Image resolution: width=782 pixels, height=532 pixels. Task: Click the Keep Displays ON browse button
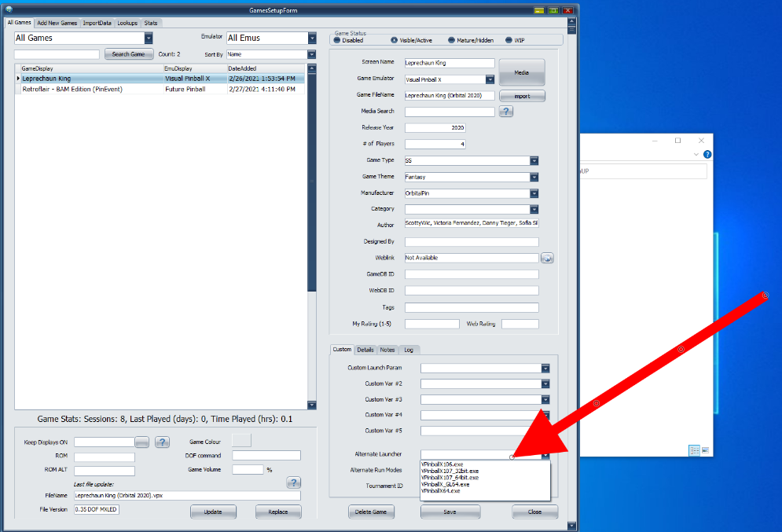pos(142,442)
